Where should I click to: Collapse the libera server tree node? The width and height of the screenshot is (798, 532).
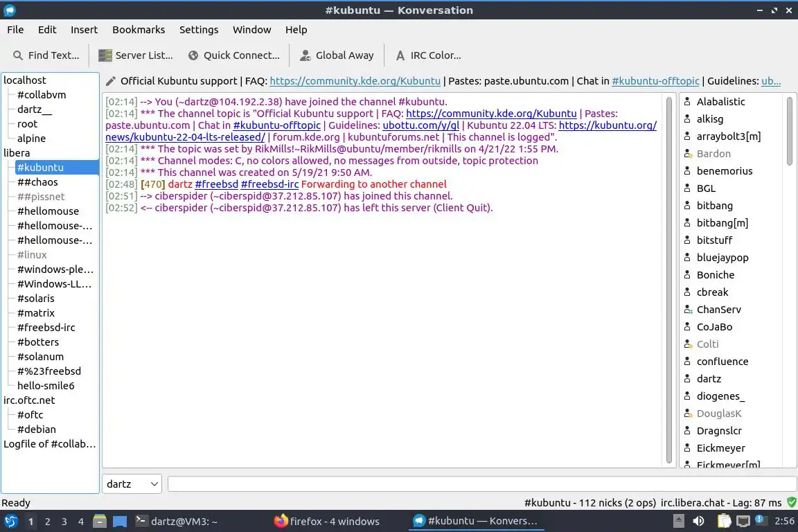point(17,152)
